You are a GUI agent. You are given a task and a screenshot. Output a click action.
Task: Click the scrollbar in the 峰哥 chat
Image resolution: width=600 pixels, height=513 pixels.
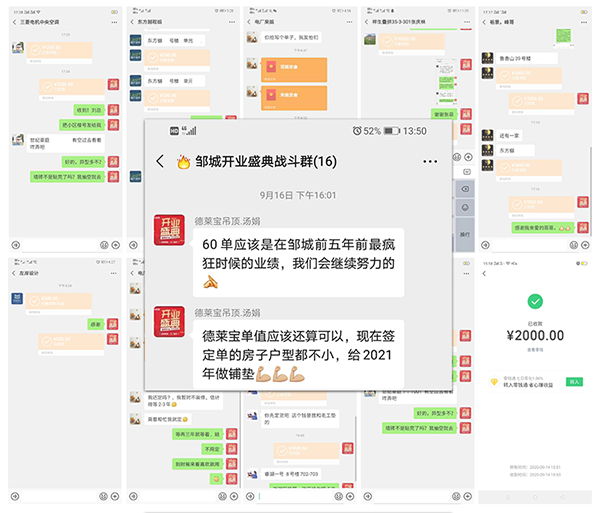click(590, 191)
